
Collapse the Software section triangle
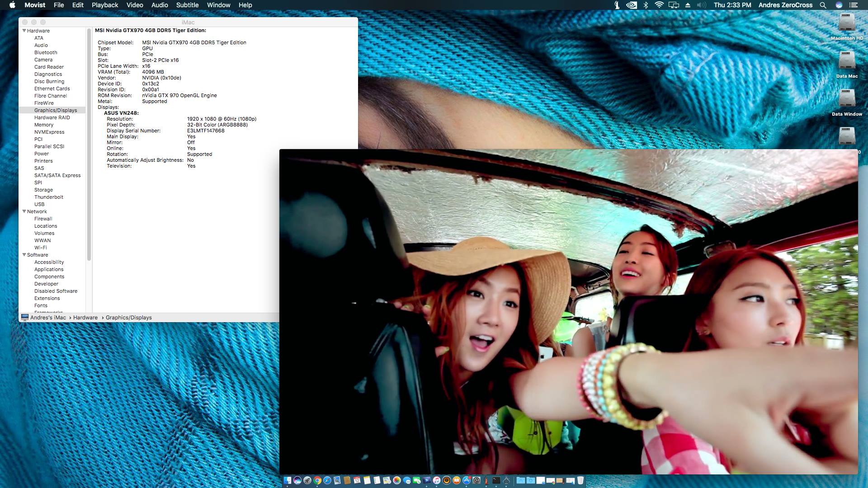pos(24,255)
